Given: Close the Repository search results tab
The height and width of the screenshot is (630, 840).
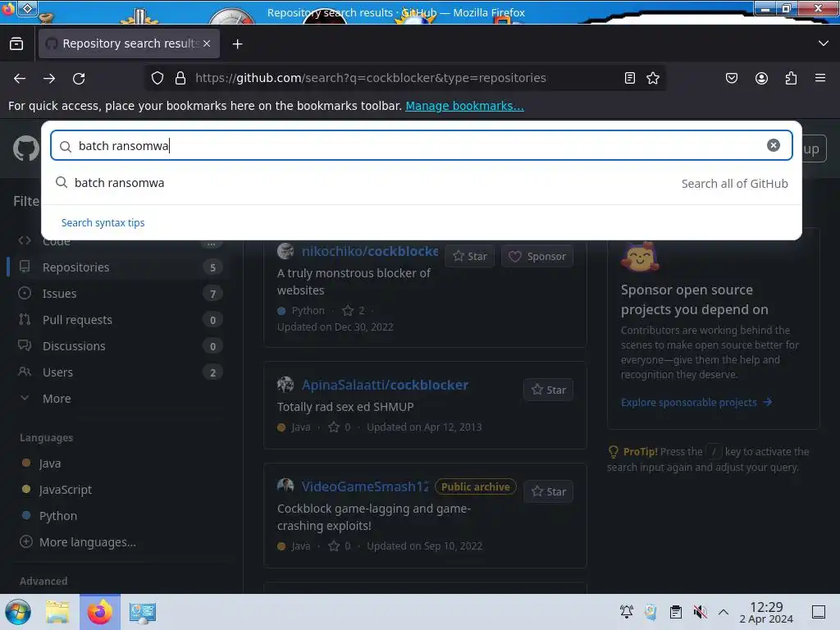Looking at the screenshot, I should (x=207, y=43).
